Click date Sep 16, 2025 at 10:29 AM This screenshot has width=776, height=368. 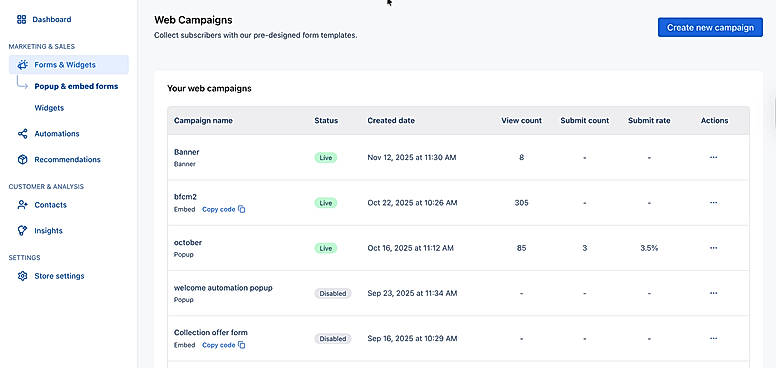coord(412,339)
